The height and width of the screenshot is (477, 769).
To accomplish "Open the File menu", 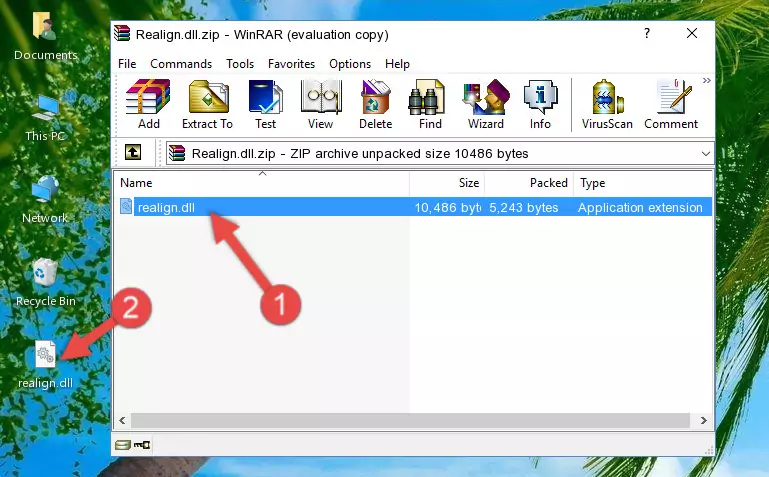I will 127,64.
